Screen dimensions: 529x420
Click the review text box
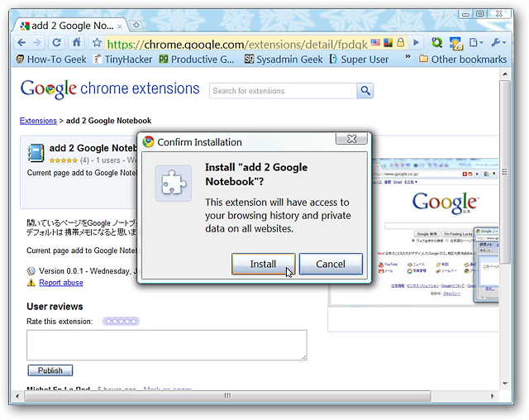click(167, 345)
